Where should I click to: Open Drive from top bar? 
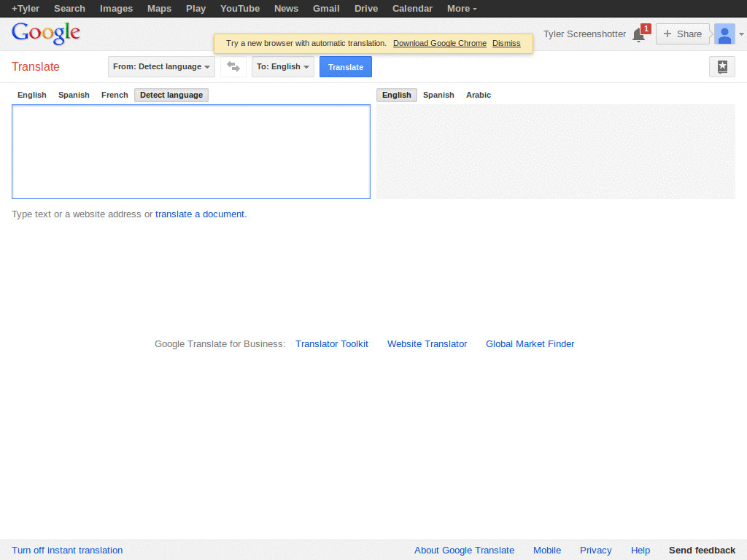click(x=366, y=9)
